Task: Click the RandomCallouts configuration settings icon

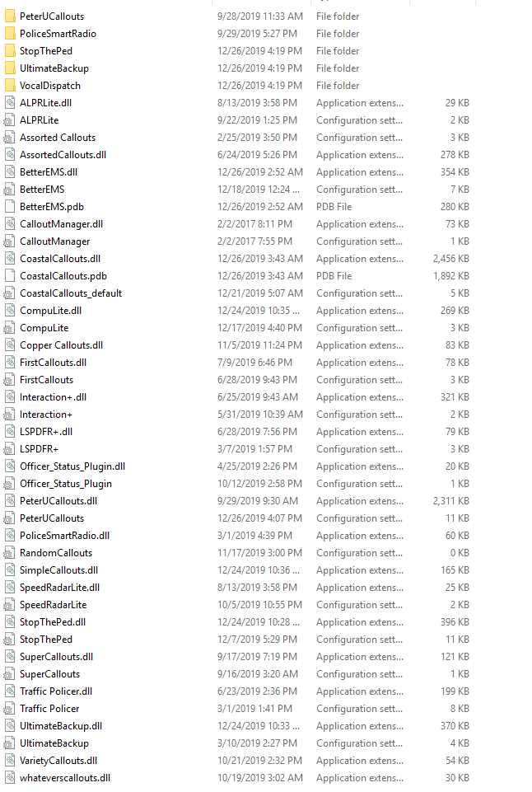Action: click(x=10, y=553)
